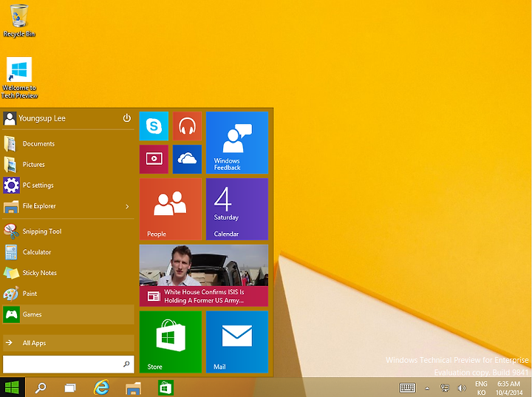This screenshot has height=397, width=532.
Task: Launch Internet Explorer from taskbar
Action: (x=101, y=387)
